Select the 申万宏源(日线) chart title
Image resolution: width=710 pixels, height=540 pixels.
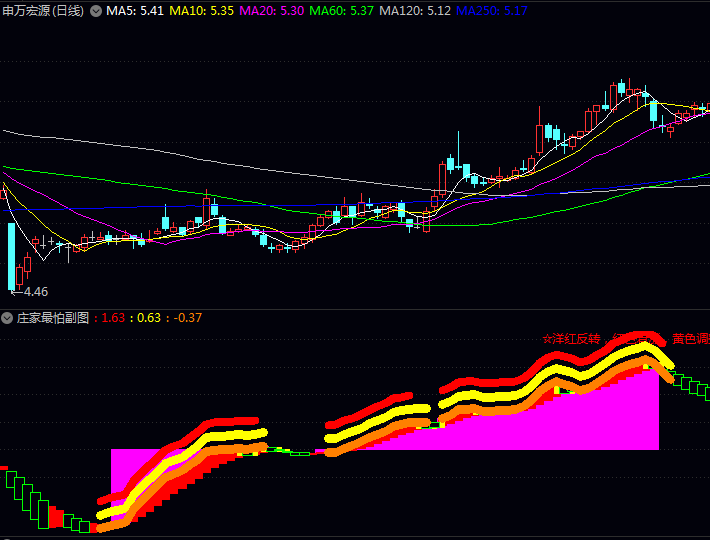[x=43, y=11]
